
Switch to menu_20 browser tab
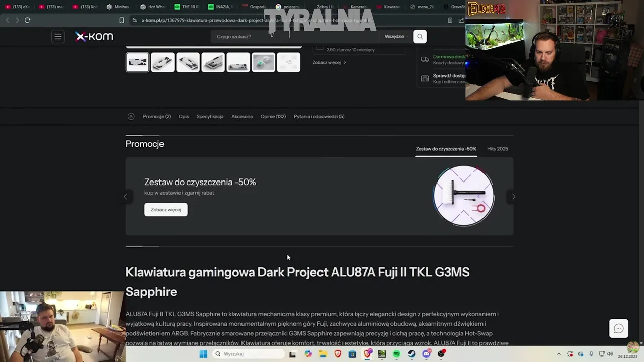423,7
